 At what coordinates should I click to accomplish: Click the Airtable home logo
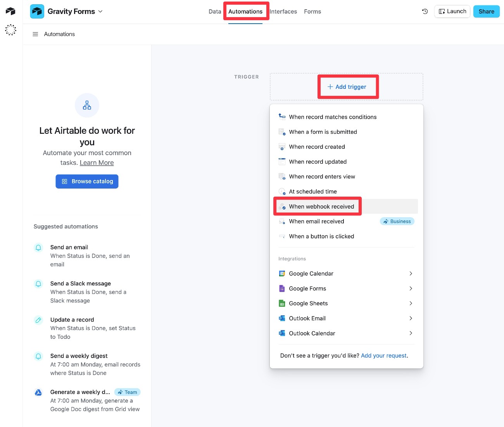tap(10, 11)
